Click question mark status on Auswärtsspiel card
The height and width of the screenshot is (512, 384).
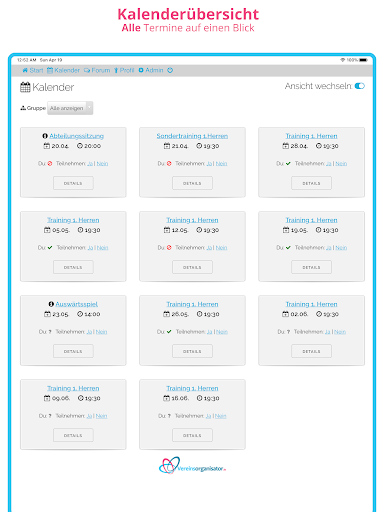(50, 332)
